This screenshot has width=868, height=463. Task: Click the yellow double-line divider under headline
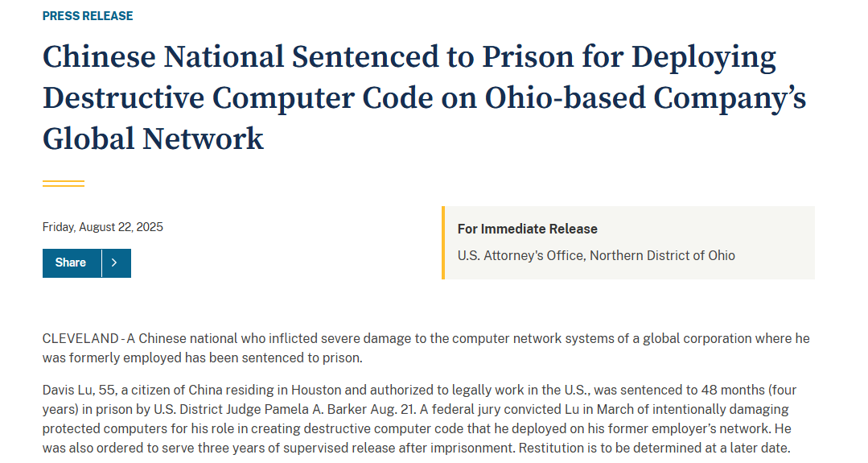pos(64,184)
